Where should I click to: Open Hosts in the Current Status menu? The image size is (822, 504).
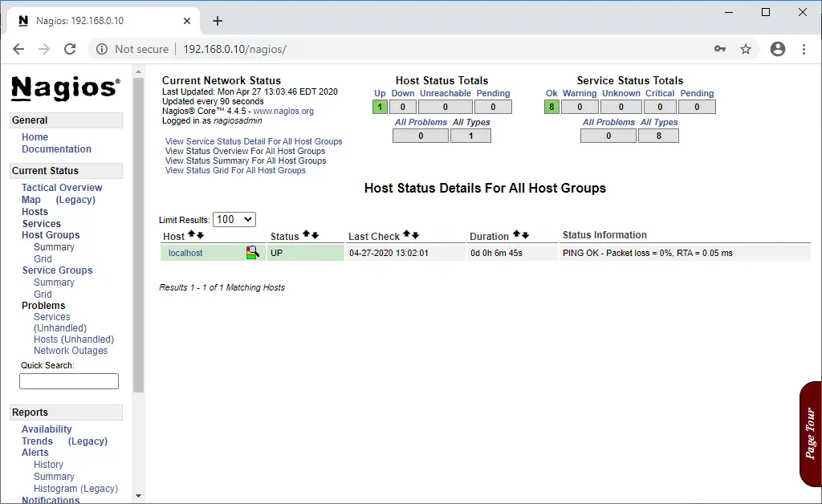point(35,212)
